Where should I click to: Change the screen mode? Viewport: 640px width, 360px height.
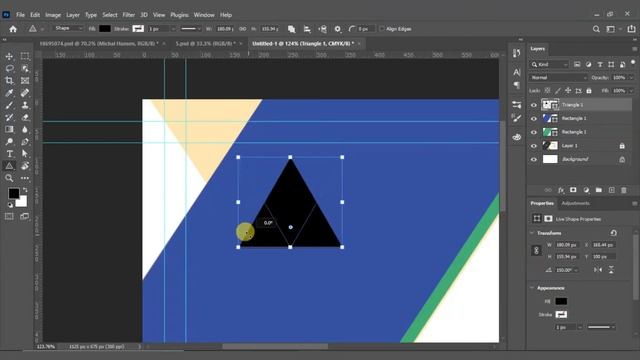point(25,216)
